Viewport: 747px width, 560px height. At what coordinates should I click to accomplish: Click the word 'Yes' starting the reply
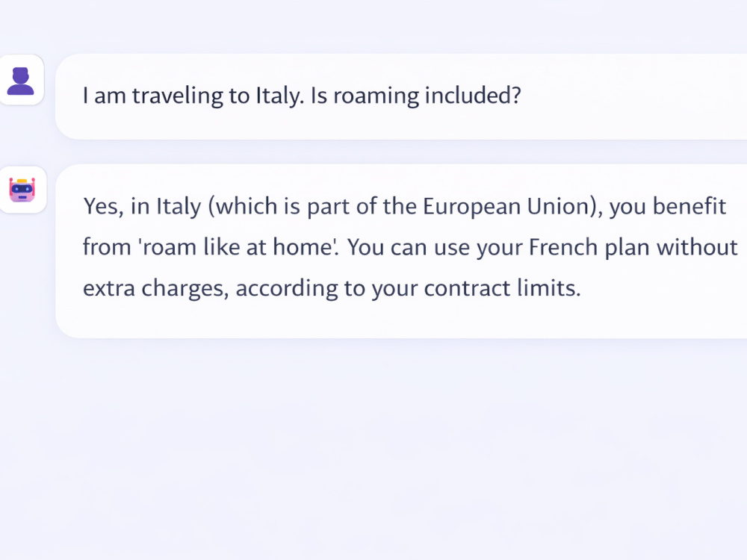101,206
